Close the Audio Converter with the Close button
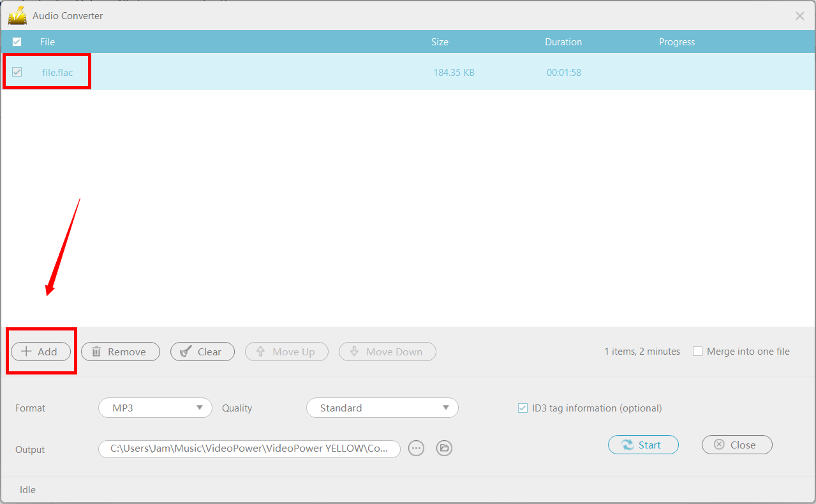This screenshot has width=816, height=504. [736, 445]
